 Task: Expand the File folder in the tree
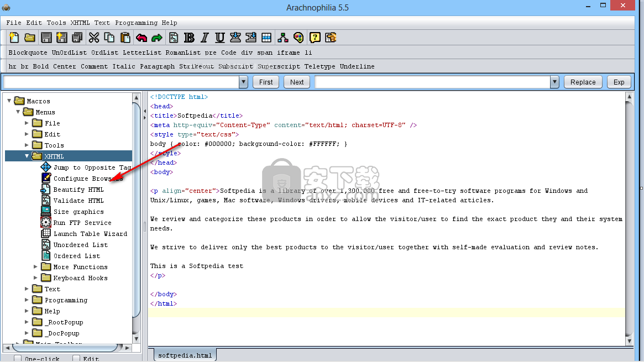pos(27,123)
